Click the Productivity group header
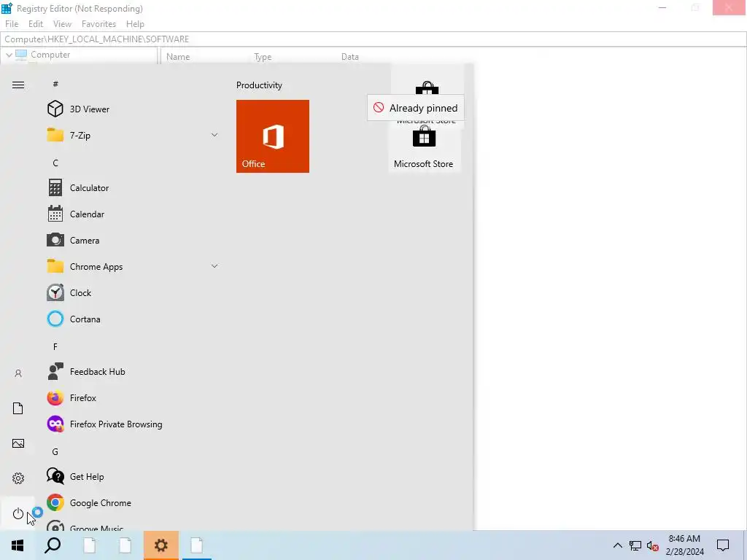Viewport: 747px width, 560px height. click(x=259, y=85)
